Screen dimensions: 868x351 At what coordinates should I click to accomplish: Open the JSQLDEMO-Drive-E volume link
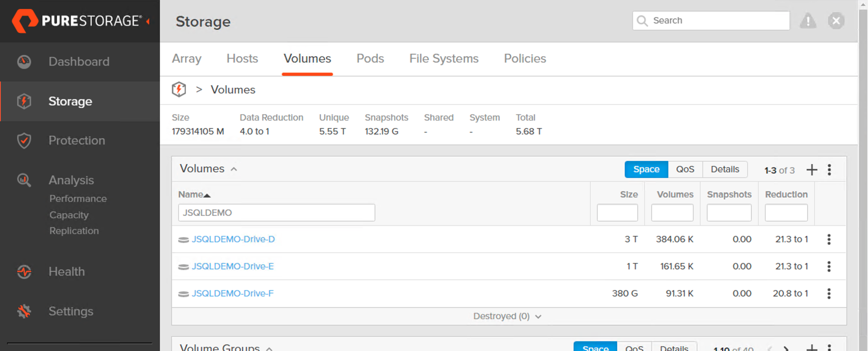click(233, 266)
